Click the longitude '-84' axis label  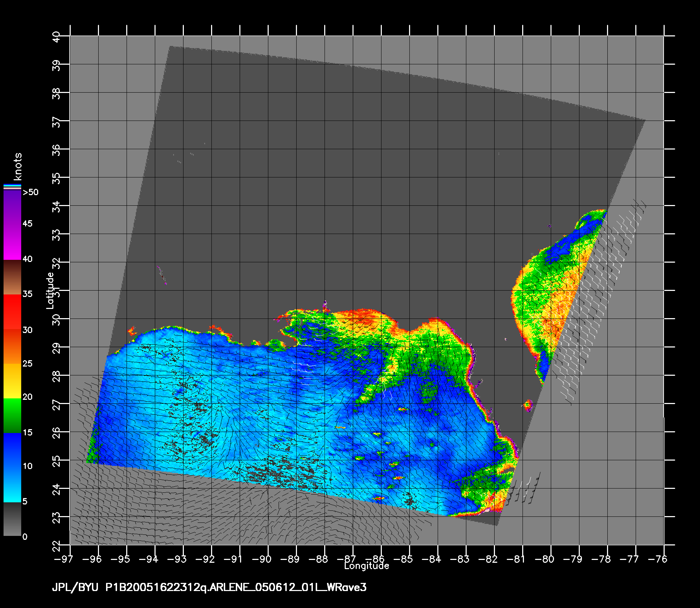coord(432,559)
